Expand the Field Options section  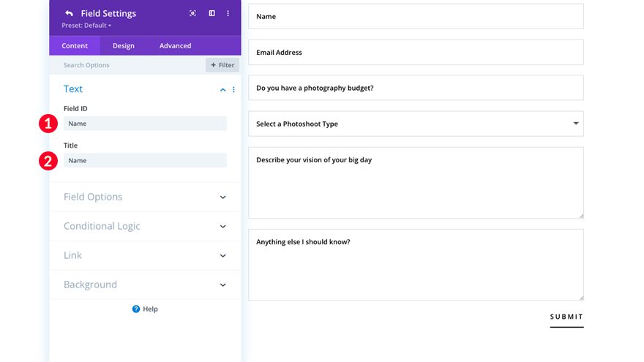coord(223,197)
